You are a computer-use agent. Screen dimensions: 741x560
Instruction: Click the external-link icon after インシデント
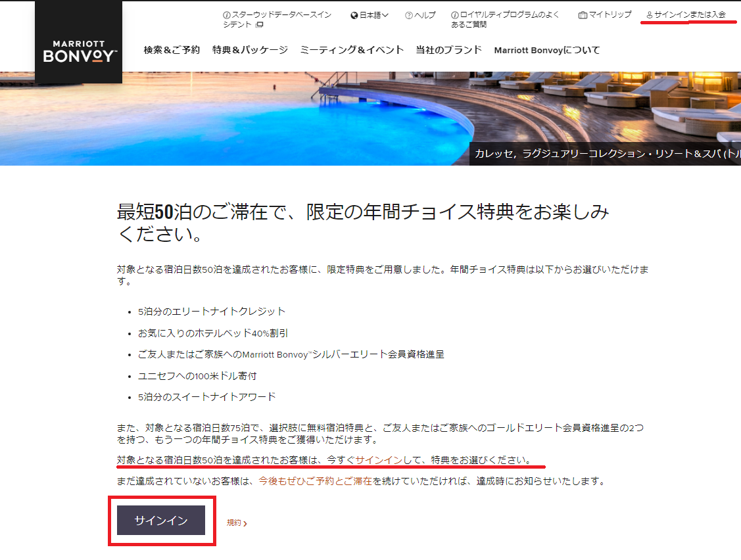[259, 24]
